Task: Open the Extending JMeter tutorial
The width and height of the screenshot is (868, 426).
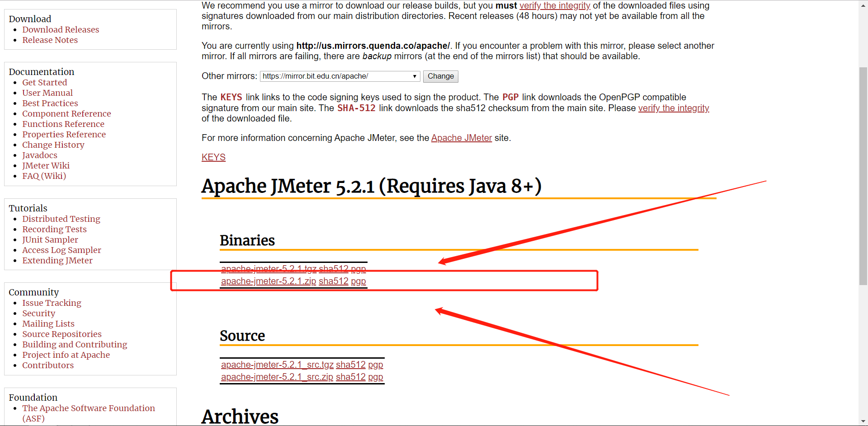Action: click(x=57, y=260)
